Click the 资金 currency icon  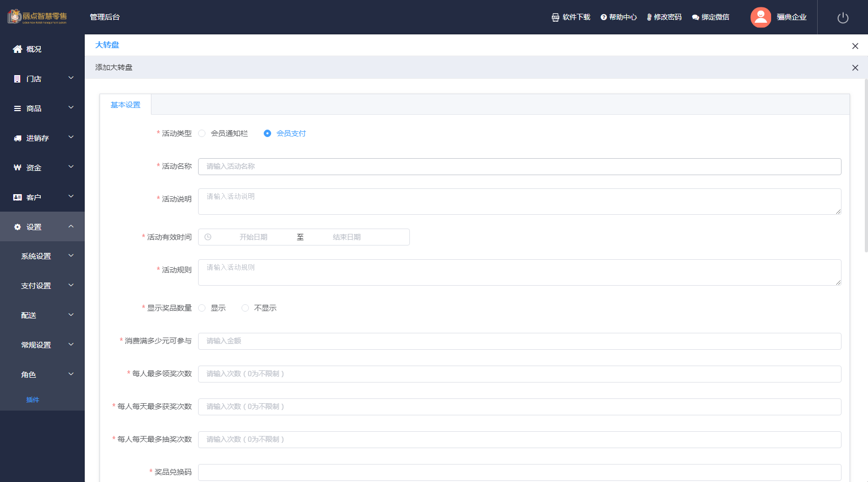click(x=17, y=168)
